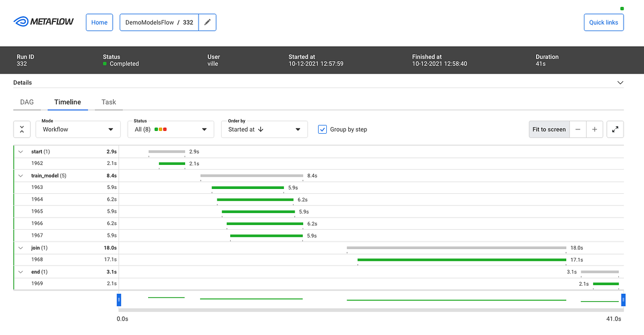Click the edit run name pencil icon
This screenshot has height=335, width=644.
(x=208, y=23)
